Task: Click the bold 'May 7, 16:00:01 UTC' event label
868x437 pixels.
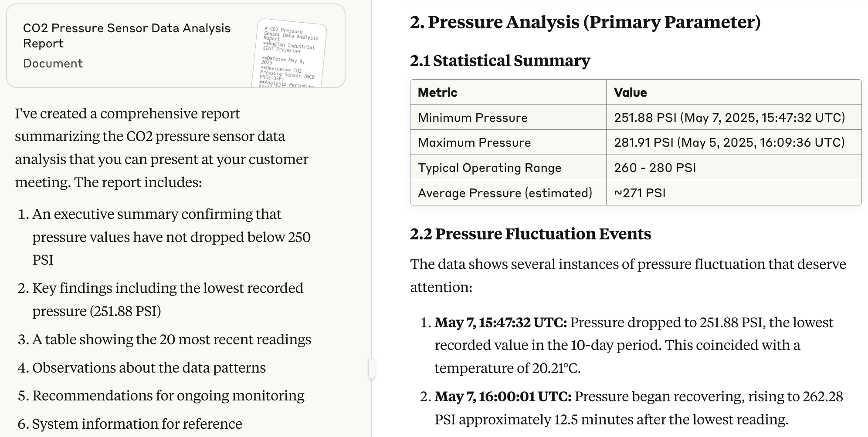Action: click(503, 397)
